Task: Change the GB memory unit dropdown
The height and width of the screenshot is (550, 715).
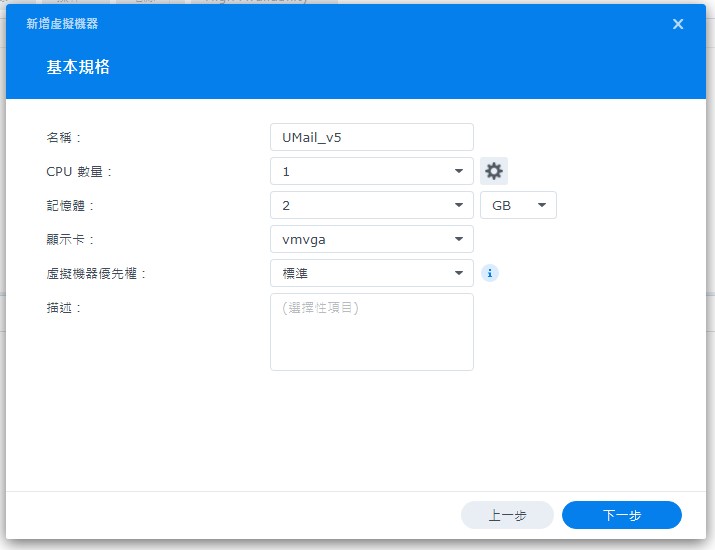Action: click(x=518, y=205)
